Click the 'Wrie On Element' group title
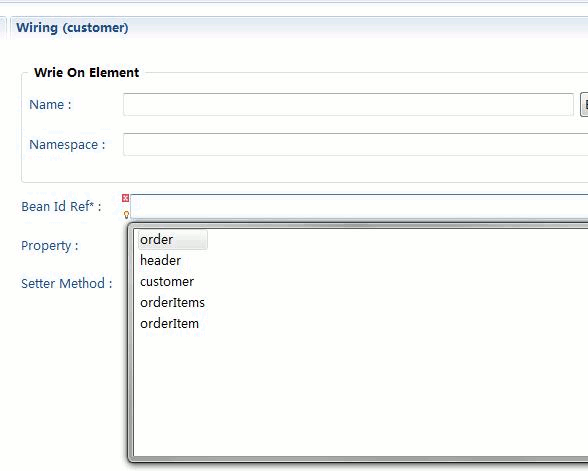 87,72
